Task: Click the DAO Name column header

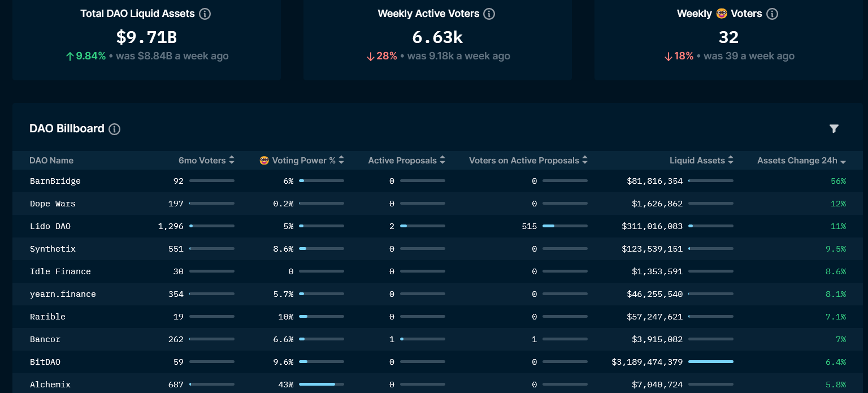Action: click(51, 161)
